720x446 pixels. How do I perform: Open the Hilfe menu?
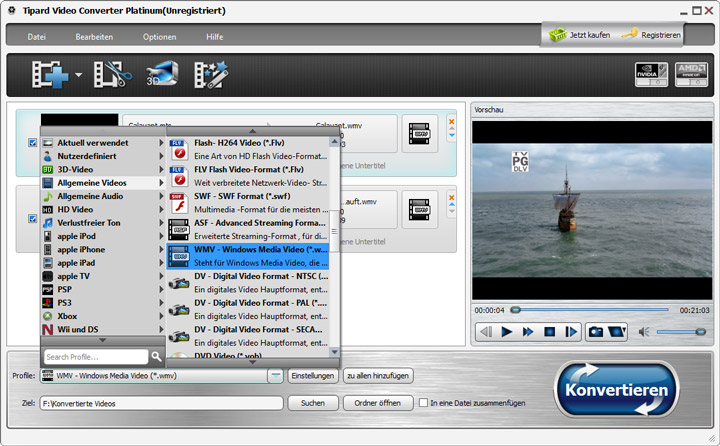(x=214, y=37)
